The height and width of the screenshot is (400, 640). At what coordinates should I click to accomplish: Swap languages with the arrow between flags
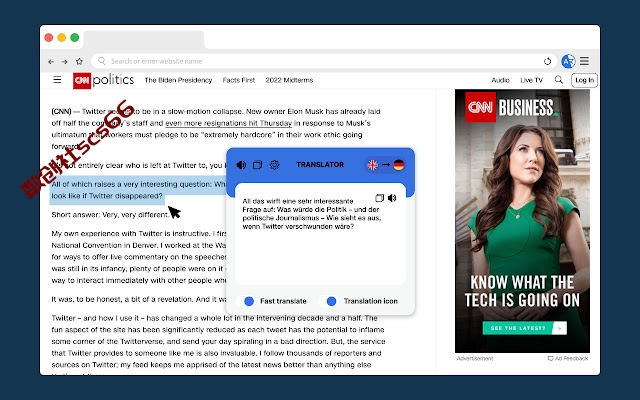386,165
